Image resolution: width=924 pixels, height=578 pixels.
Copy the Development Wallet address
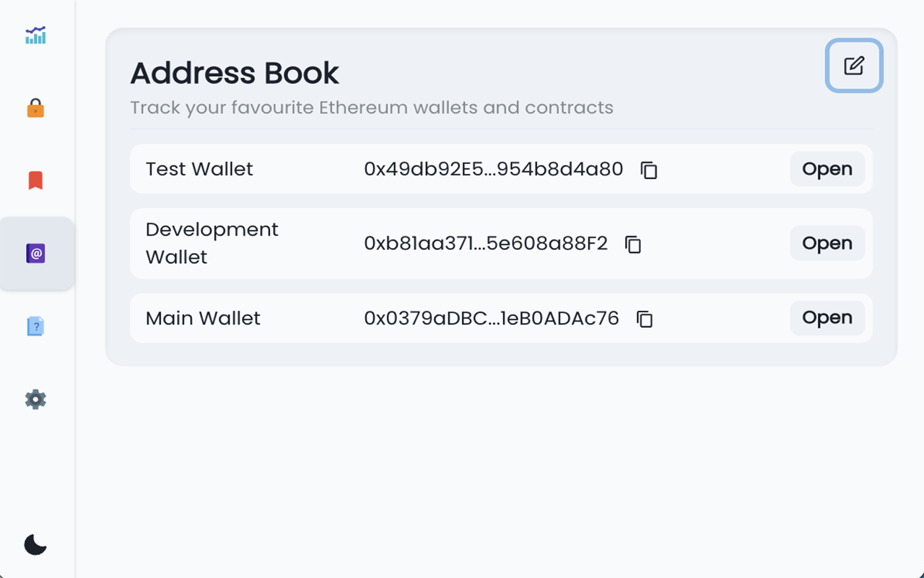click(632, 245)
